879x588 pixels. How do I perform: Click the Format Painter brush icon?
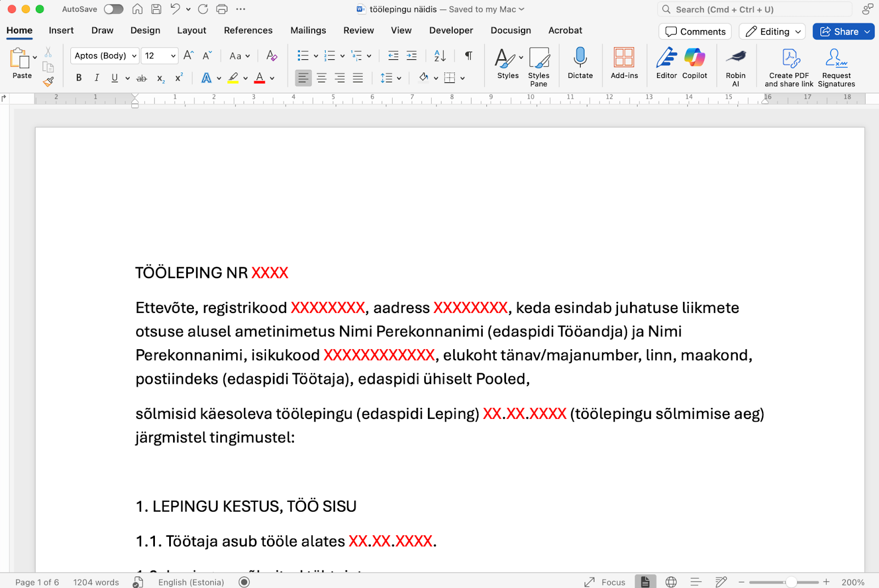coord(48,82)
